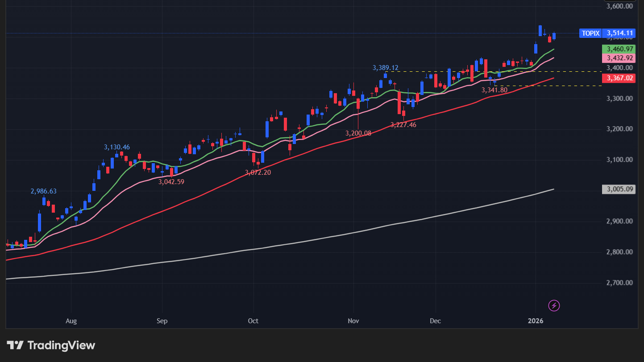This screenshot has height=362, width=644.
Task: Click the 3,600.00 price scale label
Action: tap(620, 6)
